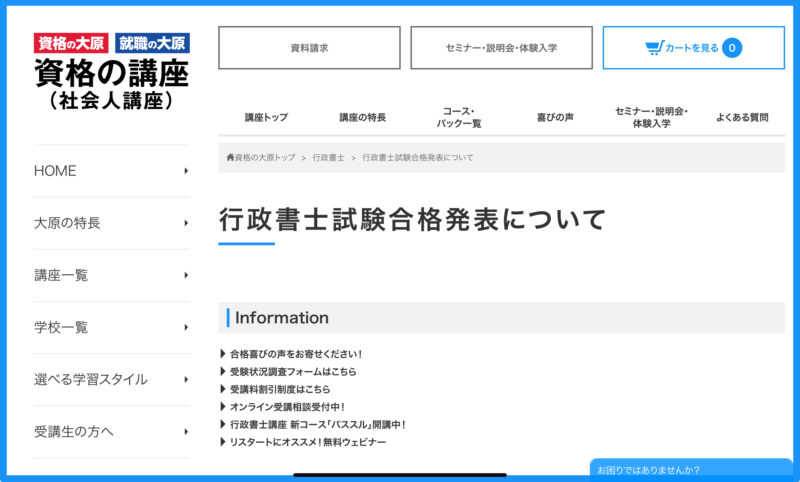Click the 資格の大原 red logo
The image size is (800, 482).
[71, 43]
